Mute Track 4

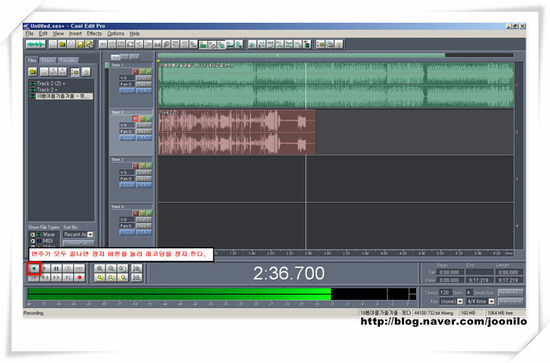pos(149,213)
